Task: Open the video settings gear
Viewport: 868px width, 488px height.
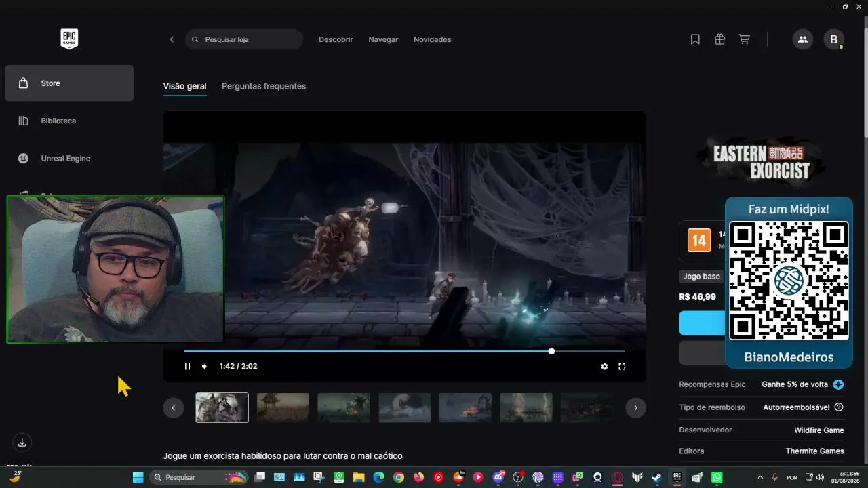Action: click(604, 367)
